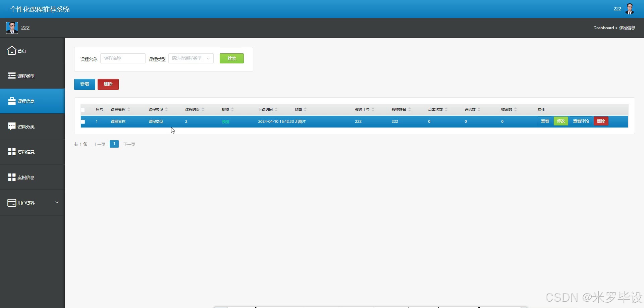Click the 222 profile avatar in sidebar header
This screenshot has height=308, width=644.
click(x=12, y=28)
